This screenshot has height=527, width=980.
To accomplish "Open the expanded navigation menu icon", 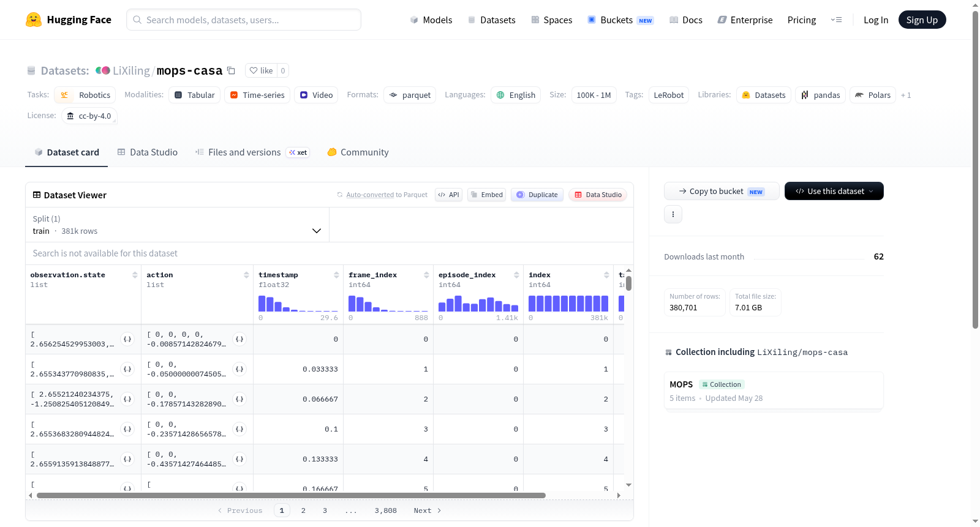I will click(x=836, y=20).
